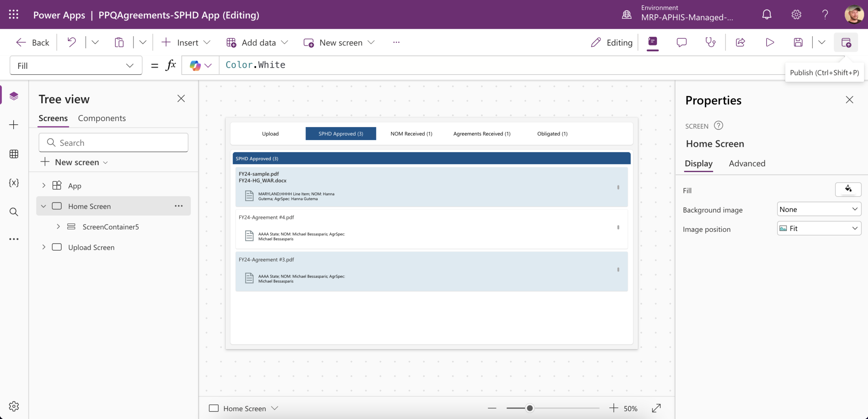This screenshot has height=419, width=868.
Task: Click the Save icon
Action: [x=798, y=42]
